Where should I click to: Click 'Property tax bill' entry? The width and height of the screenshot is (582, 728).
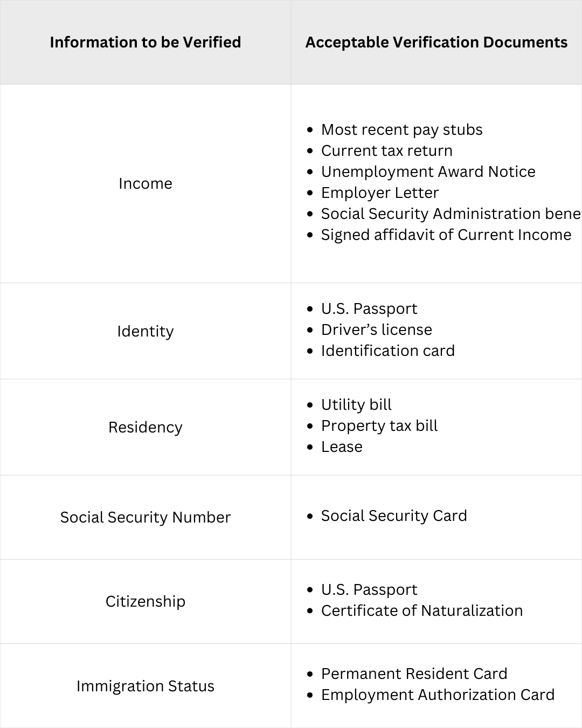[x=379, y=426]
